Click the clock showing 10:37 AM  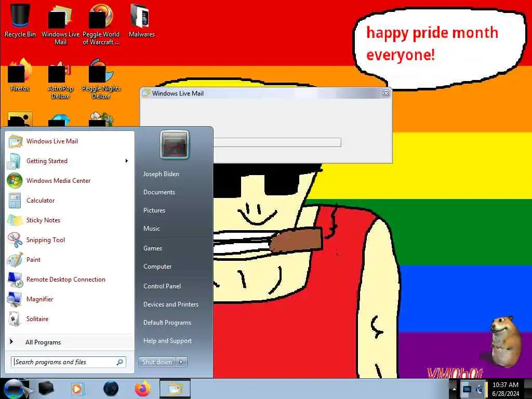pyautogui.click(x=505, y=385)
